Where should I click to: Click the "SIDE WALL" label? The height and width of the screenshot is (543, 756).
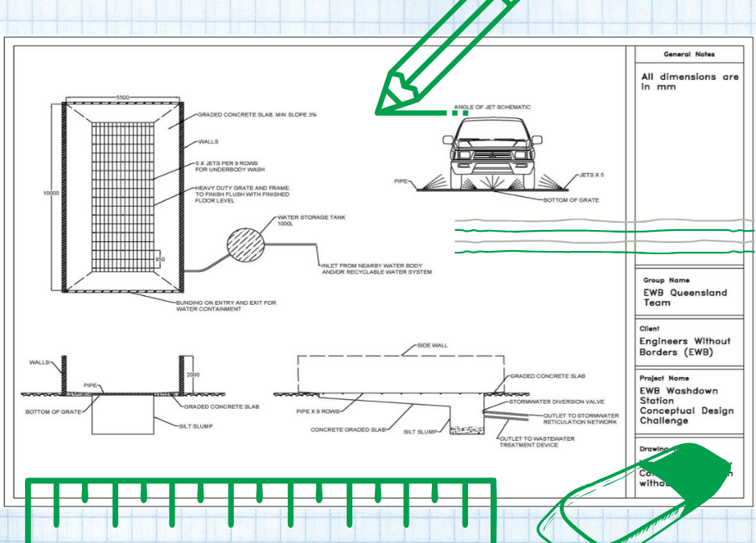433,345
